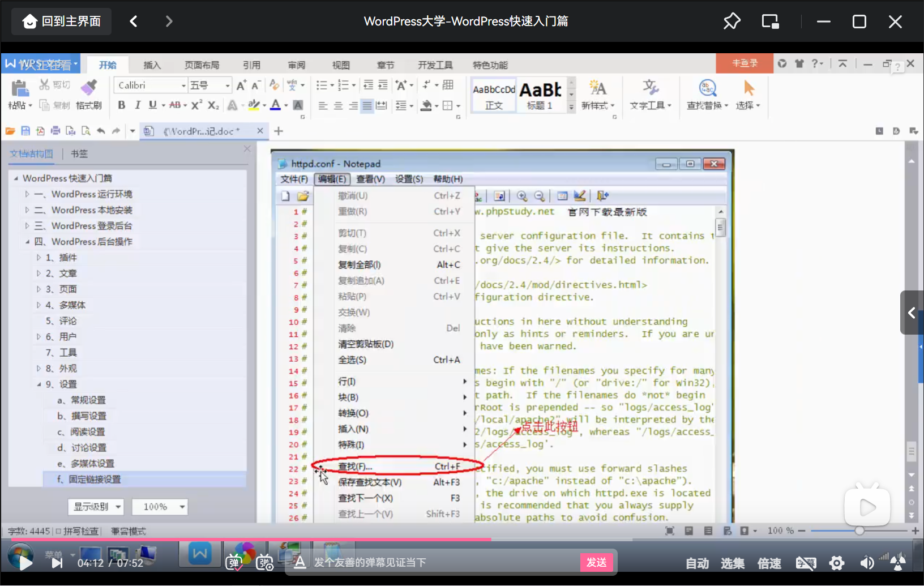The width and height of the screenshot is (924, 586).
Task: Click the 自动 quality button
Action: pyautogui.click(x=697, y=563)
